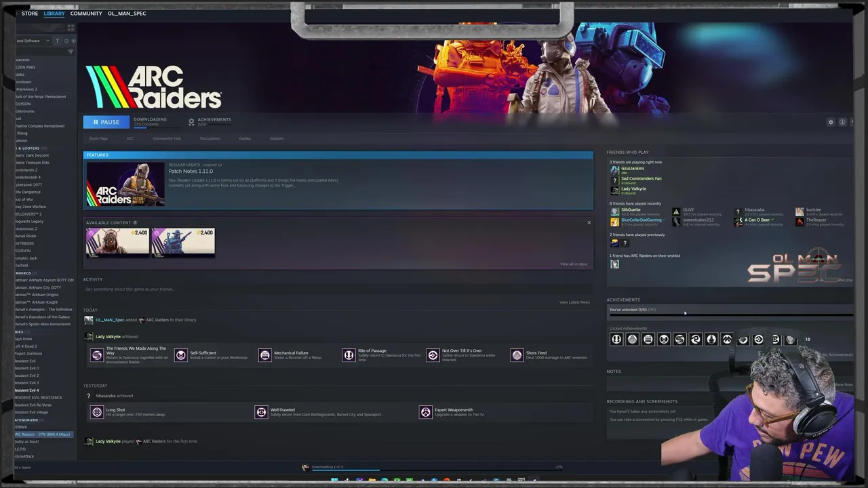868x488 pixels.
Task: Open Lady Valkyrie's profile in Friends Who Play
Action: point(633,188)
